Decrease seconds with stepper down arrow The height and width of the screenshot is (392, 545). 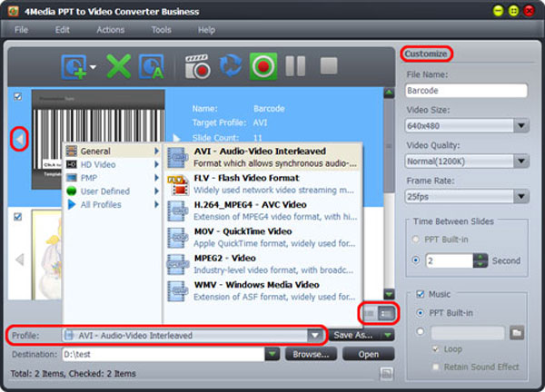coord(481,264)
